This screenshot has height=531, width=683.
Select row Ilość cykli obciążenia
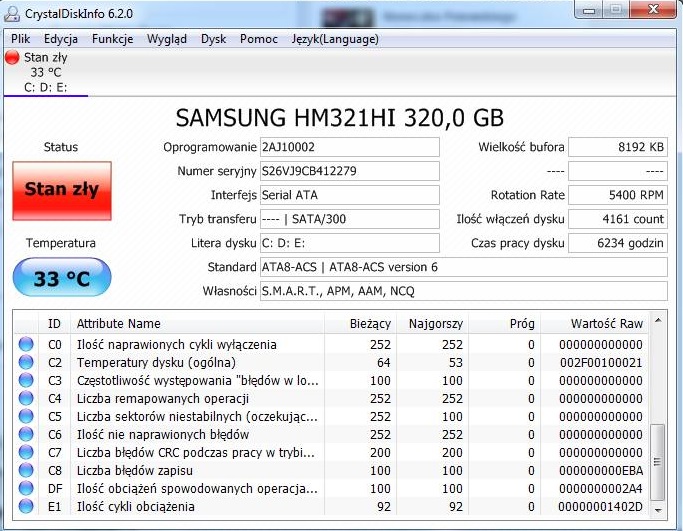331,506
